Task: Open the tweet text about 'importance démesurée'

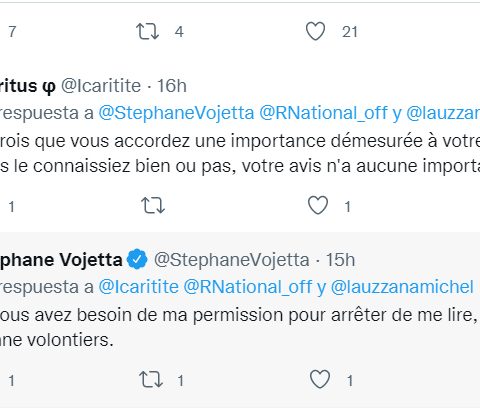Action: pos(240,153)
